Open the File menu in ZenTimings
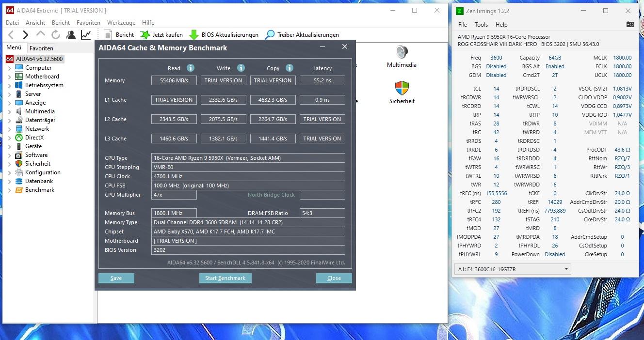 pyautogui.click(x=463, y=24)
